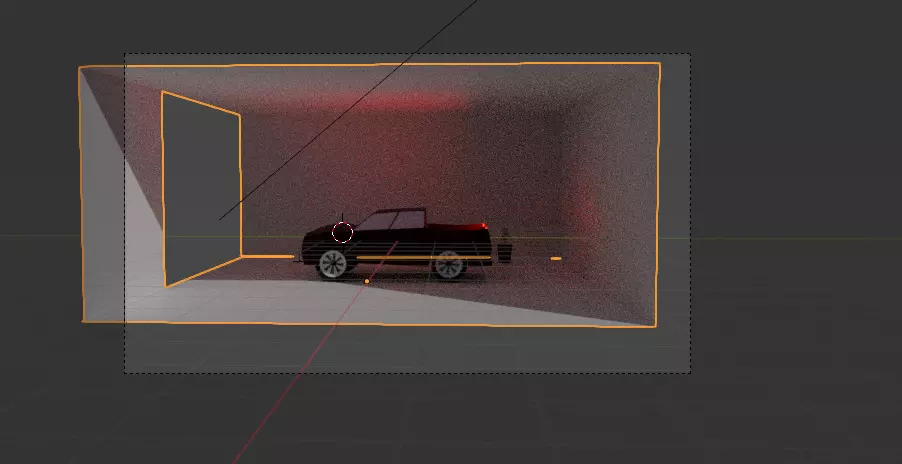Viewport: 902px width, 464px height.
Task: Select the truck's front wheel
Action: click(x=333, y=264)
